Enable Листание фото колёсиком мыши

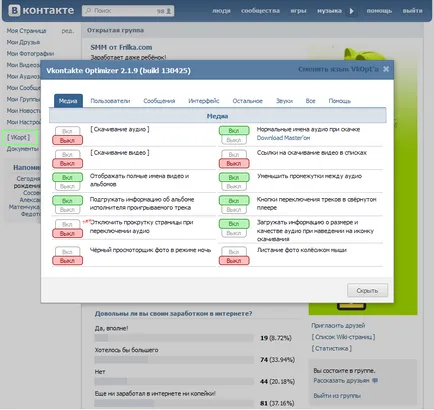(234, 251)
